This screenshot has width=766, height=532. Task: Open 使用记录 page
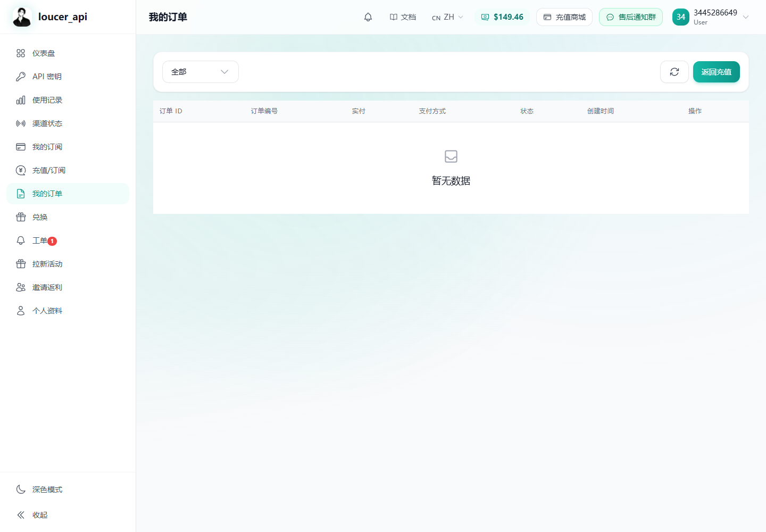click(x=68, y=100)
